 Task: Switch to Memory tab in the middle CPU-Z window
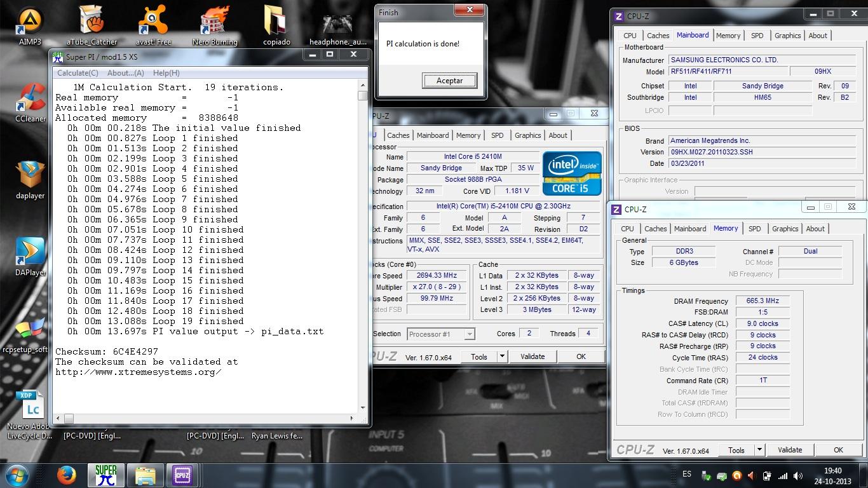468,135
